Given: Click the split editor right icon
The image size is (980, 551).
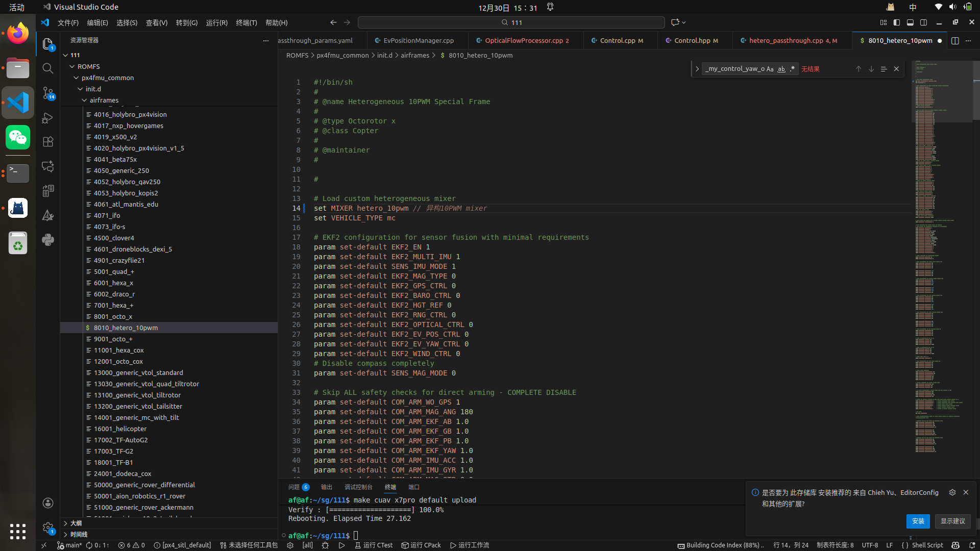Looking at the screenshot, I should coord(955,40).
